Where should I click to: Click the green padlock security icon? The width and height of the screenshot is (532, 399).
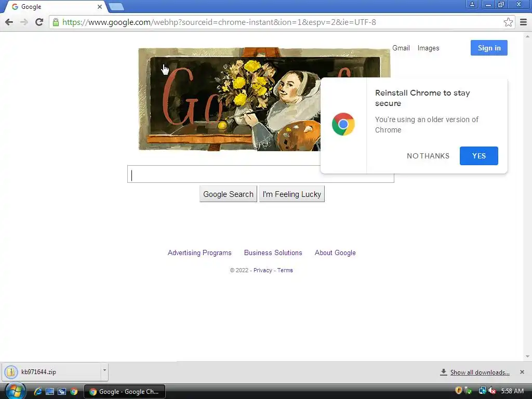(56, 22)
